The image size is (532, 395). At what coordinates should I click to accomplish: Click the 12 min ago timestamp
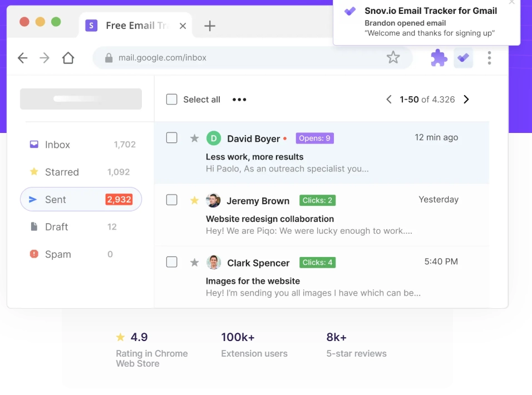click(436, 137)
